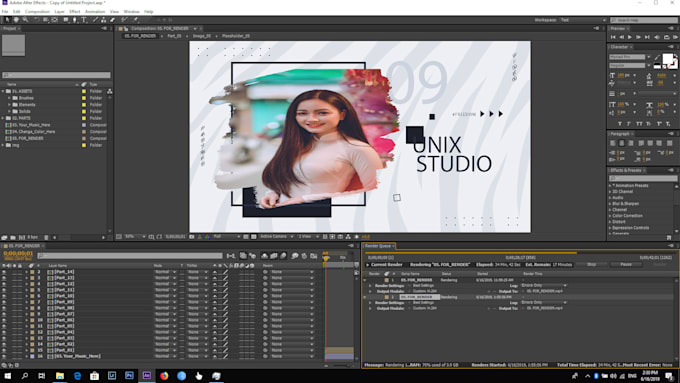This screenshot has width=680, height=383.
Task: Open Firefox from the taskbar
Action: point(164,376)
